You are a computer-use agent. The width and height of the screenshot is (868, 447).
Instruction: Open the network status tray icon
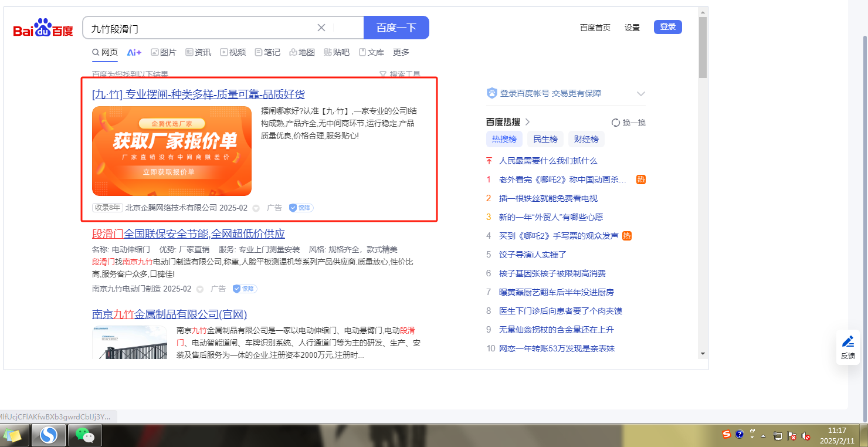778,436
